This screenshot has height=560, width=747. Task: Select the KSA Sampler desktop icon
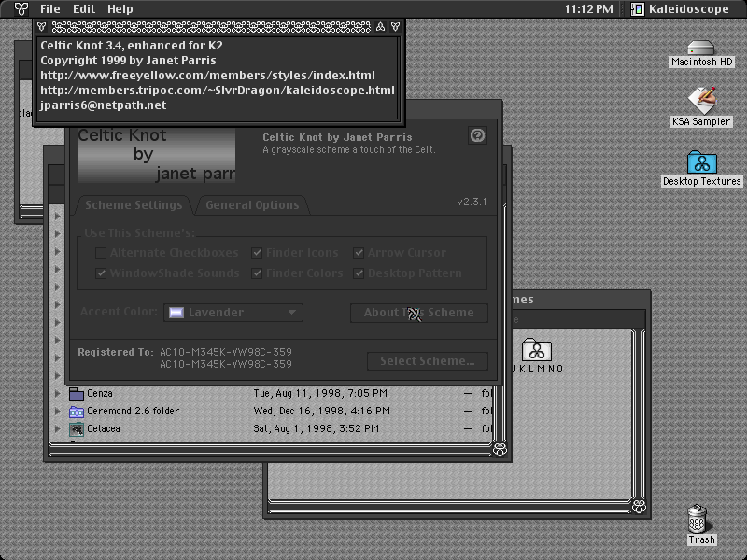pyautogui.click(x=702, y=100)
